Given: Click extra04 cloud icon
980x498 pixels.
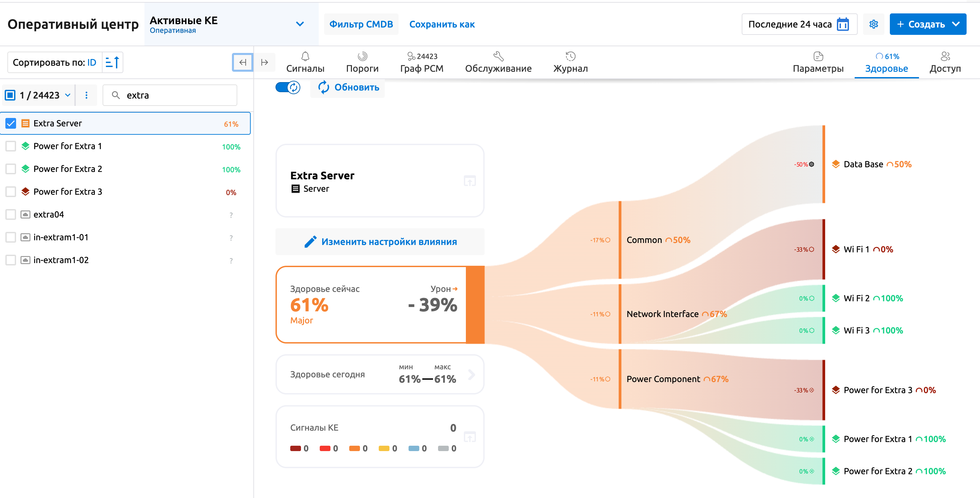Looking at the screenshot, I should click(x=25, y=214).
